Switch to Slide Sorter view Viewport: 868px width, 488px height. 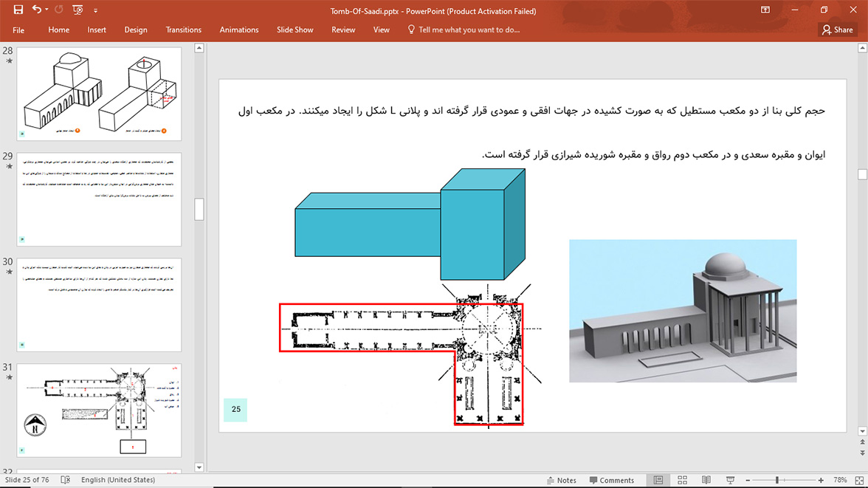pos(683,480)
